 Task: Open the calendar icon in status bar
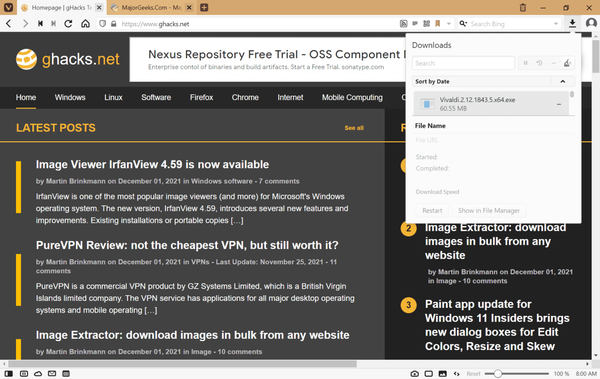(x=66, y=374)
